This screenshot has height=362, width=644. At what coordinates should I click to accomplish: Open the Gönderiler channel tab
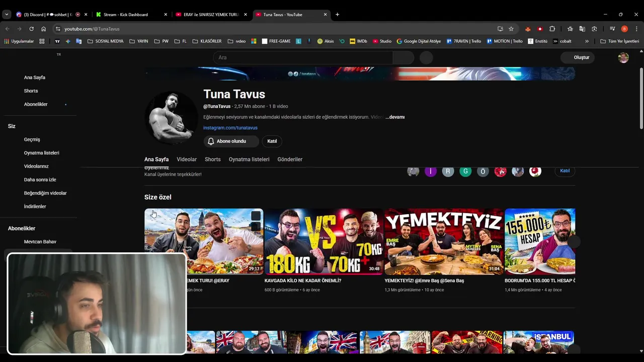tap(290, 159)
